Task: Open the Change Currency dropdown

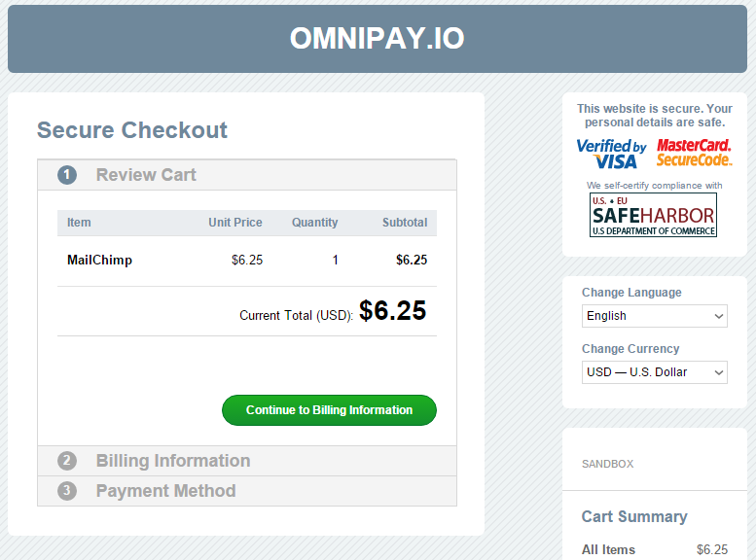Action: coord(654,372)
